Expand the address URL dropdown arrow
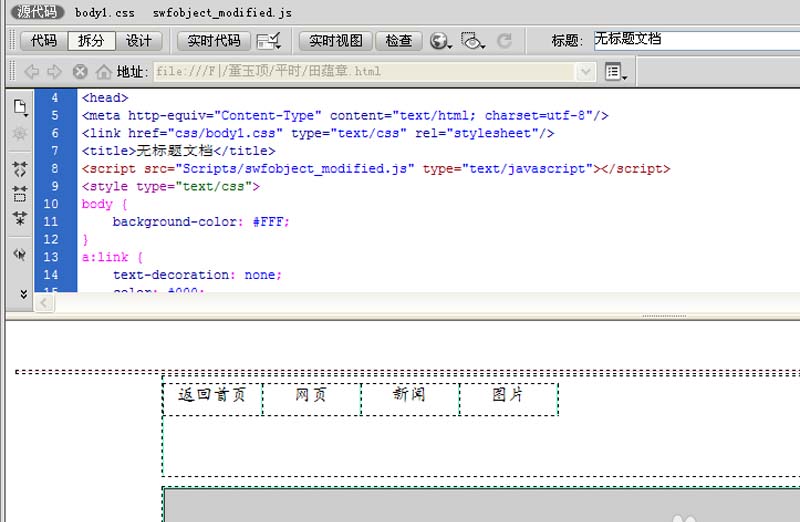Screen dimensions: 800x522 pyautogui.click(x=586, y=72)
